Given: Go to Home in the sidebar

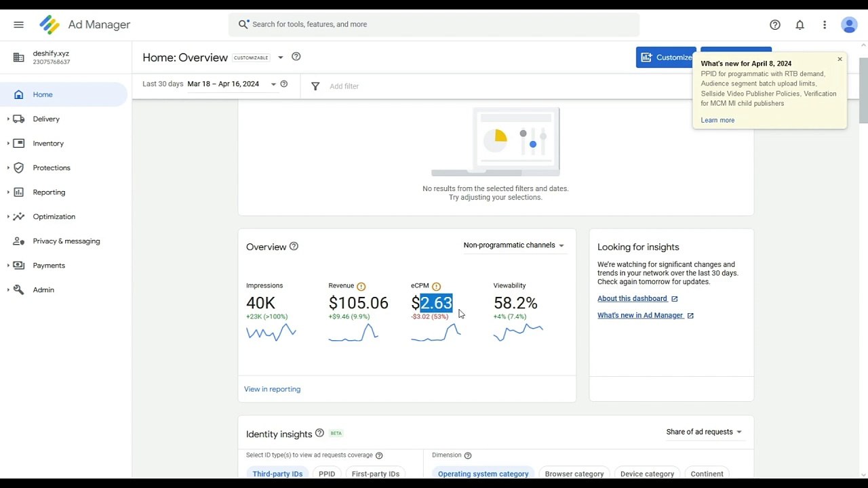Looking at the screenshot, I should [64, 95].
